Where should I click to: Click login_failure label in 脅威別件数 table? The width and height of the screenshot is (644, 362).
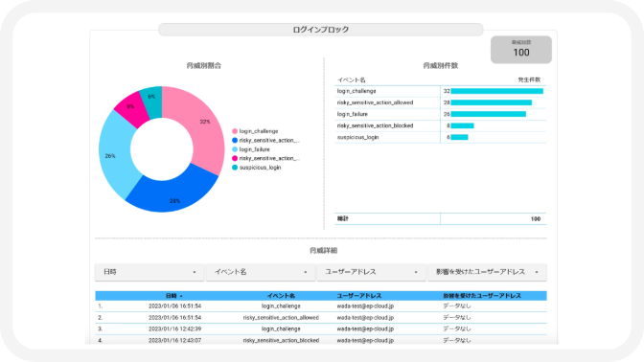[353, 114]
